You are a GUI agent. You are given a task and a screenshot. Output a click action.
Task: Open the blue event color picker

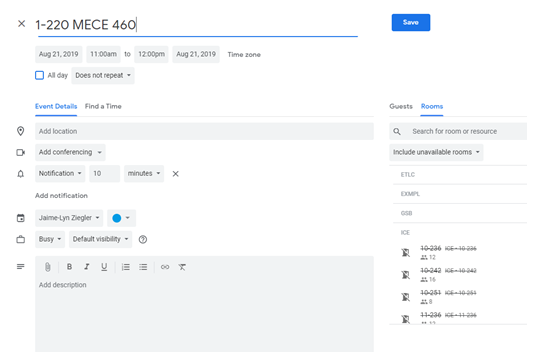tap(121, 218)
